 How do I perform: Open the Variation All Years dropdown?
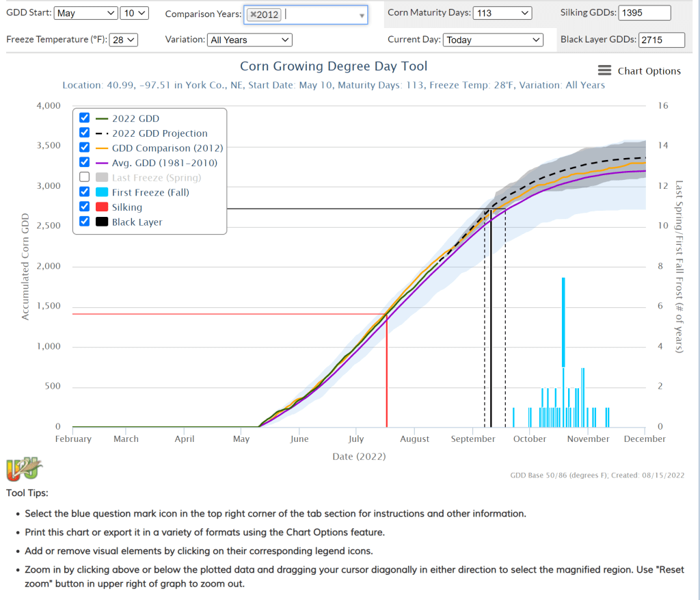click(x=250, y=40)
